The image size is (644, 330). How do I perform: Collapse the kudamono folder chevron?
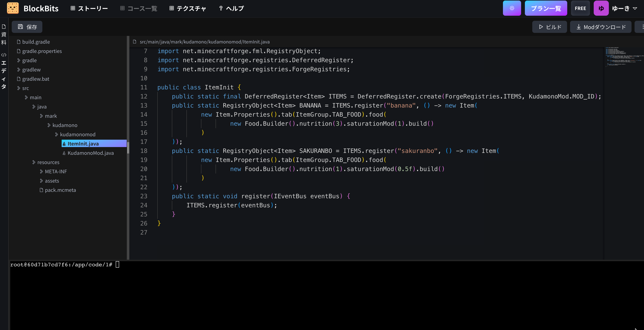[x=49, y=125]
